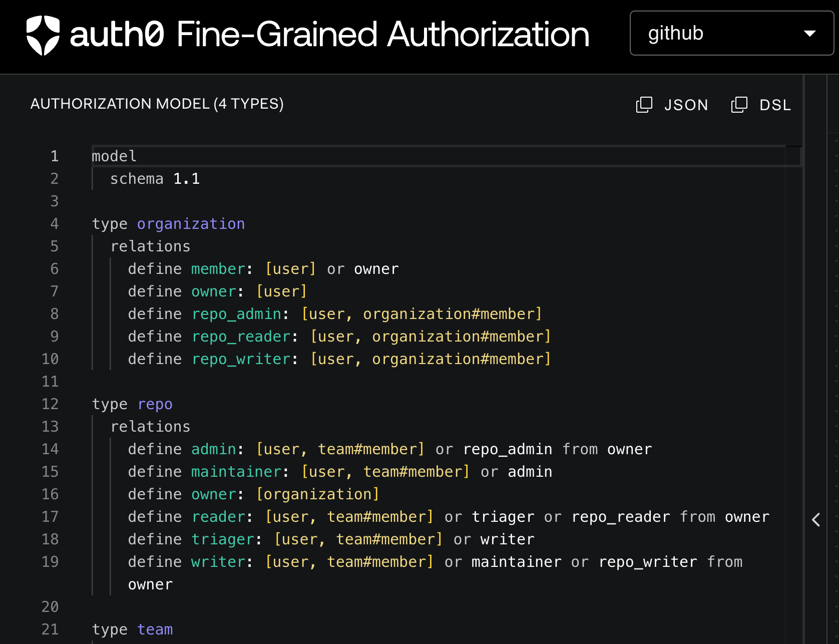Click the 'define maintainer' line
839x644 pixels.
(340, 472)
